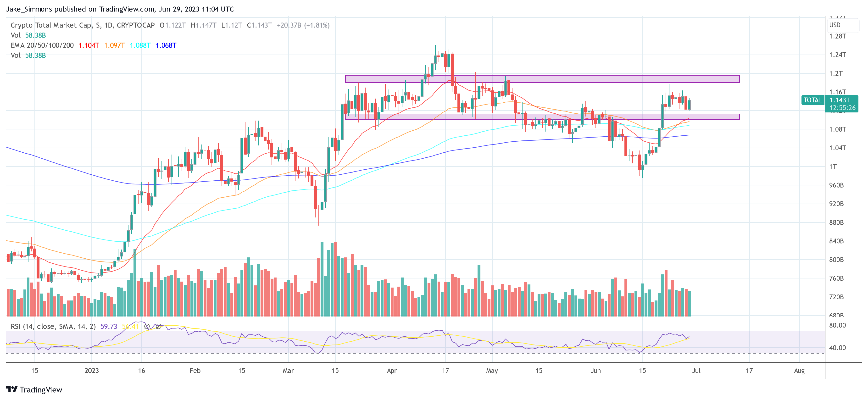The width and height of the screenshot is (868, 400).
Task: Click the Aug label on the time axis
Action: point(799,371)
